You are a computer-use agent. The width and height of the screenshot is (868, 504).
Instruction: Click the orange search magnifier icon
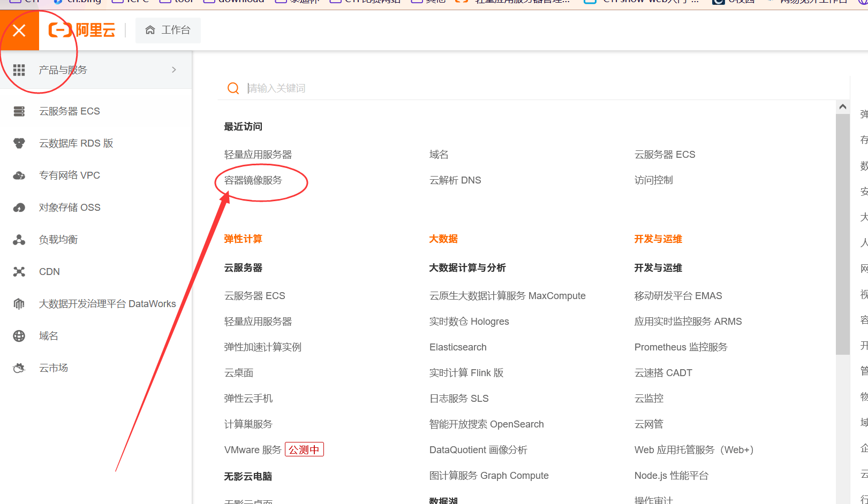[233, 88]
